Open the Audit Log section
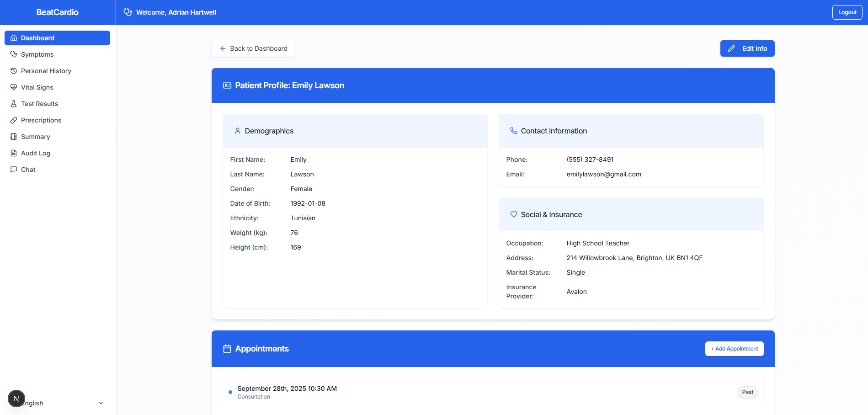This screenshot has width=868, height=415. coord(35,153)
